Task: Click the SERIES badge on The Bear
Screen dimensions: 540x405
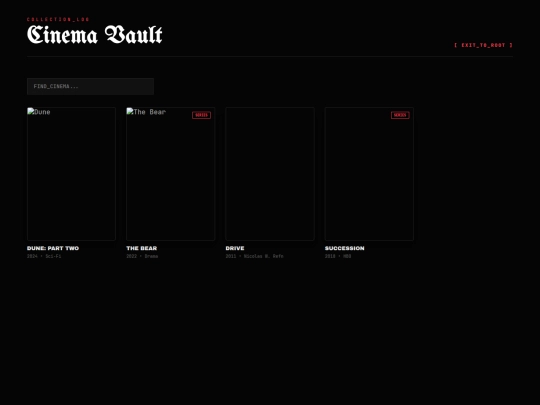Action: [x=201, y=115]
